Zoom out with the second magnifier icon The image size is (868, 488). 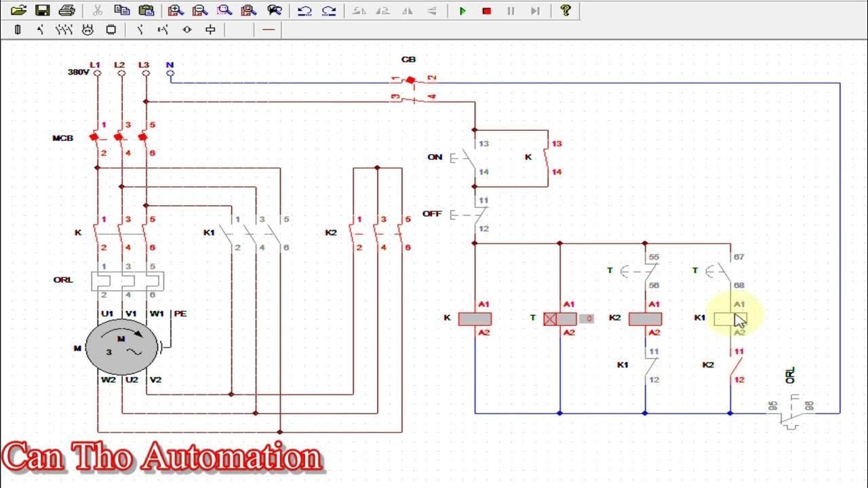(199, 10)
